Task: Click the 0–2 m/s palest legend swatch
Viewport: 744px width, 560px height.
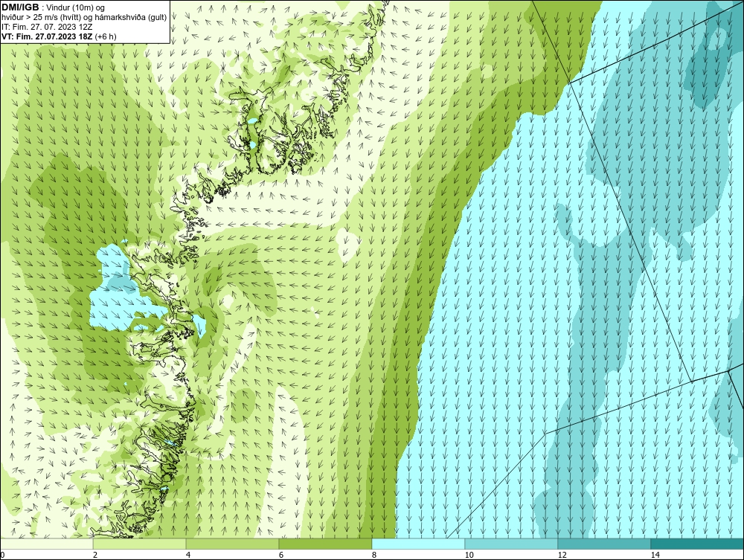Action: click(x=46, y=544)
